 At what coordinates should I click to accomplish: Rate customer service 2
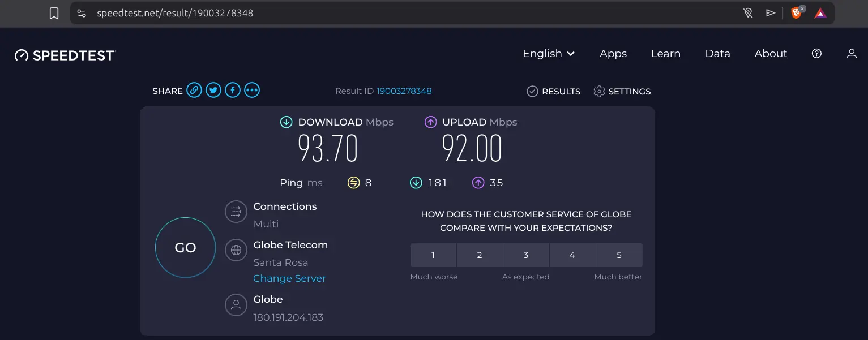coord(480,255)
